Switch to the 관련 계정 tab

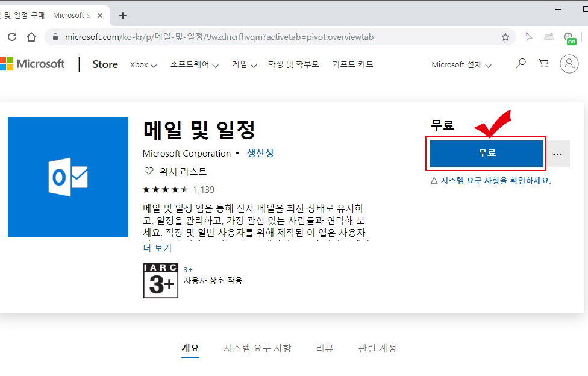(377, 348)
